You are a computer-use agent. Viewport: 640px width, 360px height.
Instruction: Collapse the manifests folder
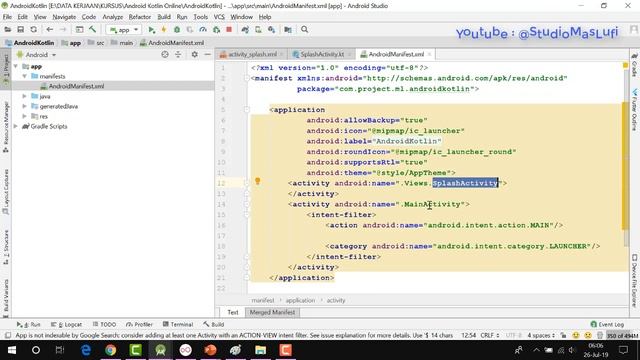[24, 76]
